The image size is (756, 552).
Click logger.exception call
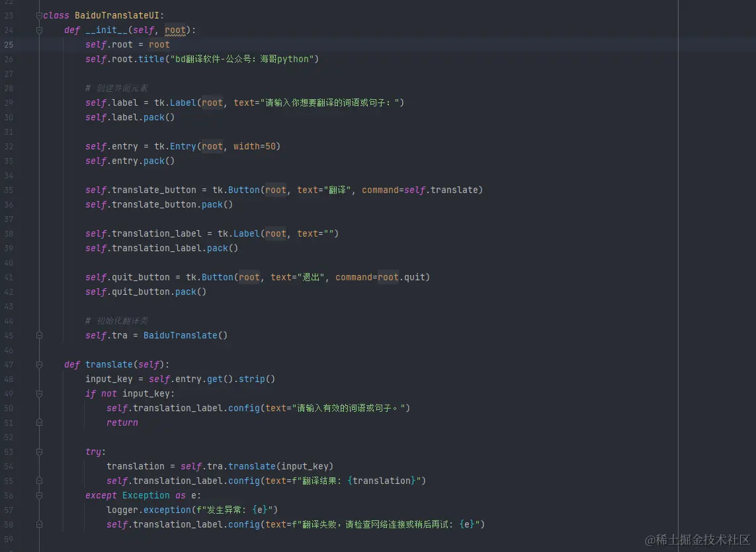149,510
